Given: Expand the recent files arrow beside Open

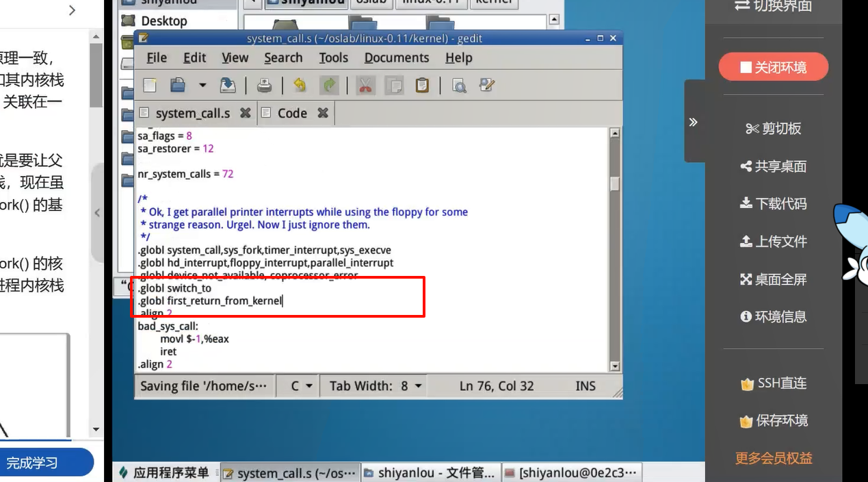Looking at the screenshot, I should point(202,86).
